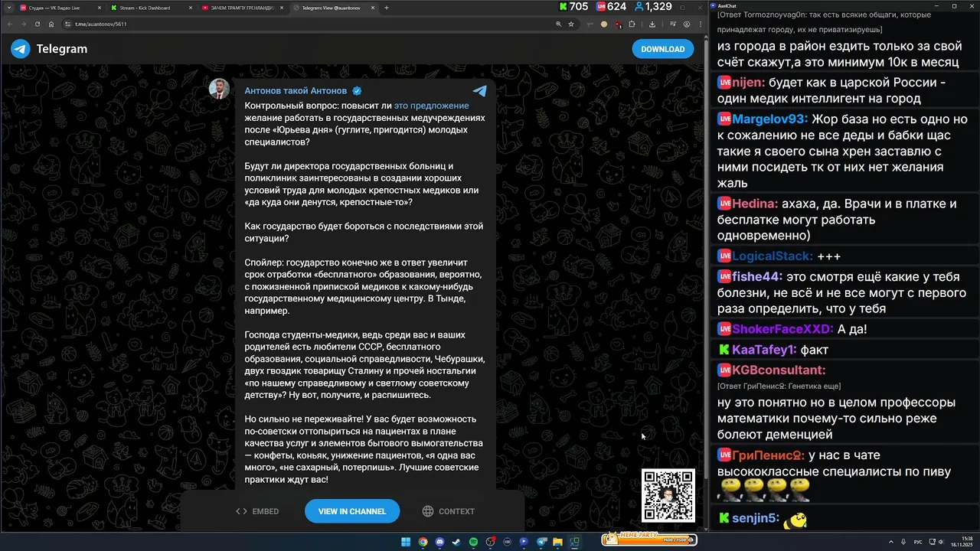980x551 pixels.
Task: Click the browser profile avatar icon
Action: pyautogui.click(x=687, y=24)
